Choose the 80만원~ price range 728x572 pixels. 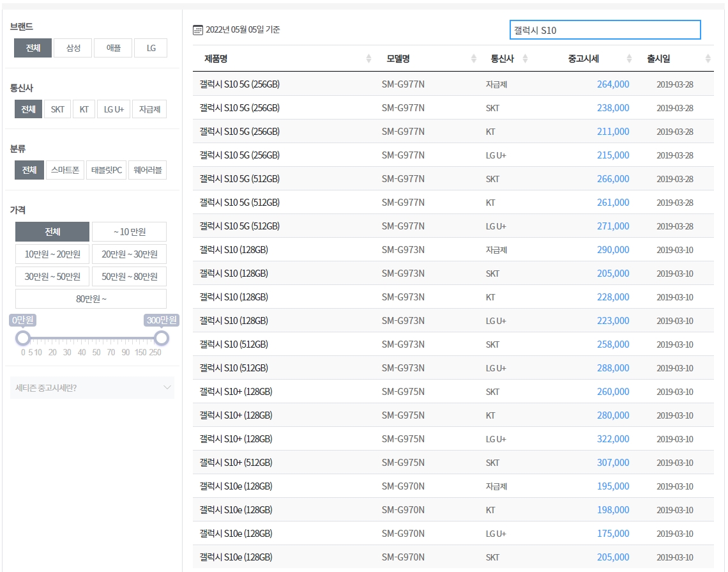click(x=91, y=298)
